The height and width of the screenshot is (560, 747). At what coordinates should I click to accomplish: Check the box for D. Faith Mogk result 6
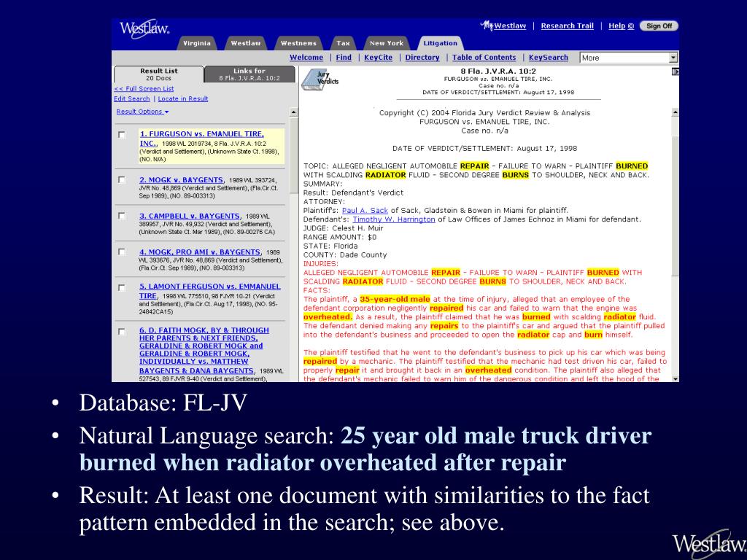click(122, 332)
